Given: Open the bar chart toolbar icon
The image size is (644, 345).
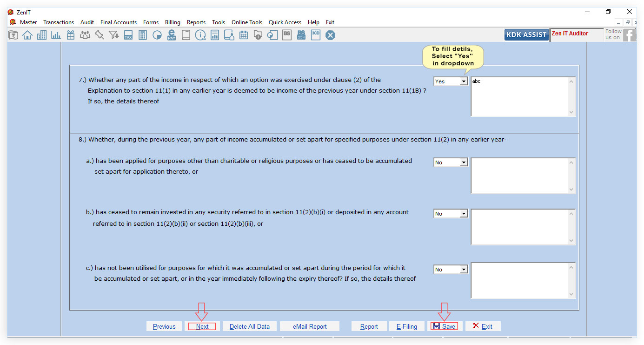Looking at the screenshot, I should (56, 35).
